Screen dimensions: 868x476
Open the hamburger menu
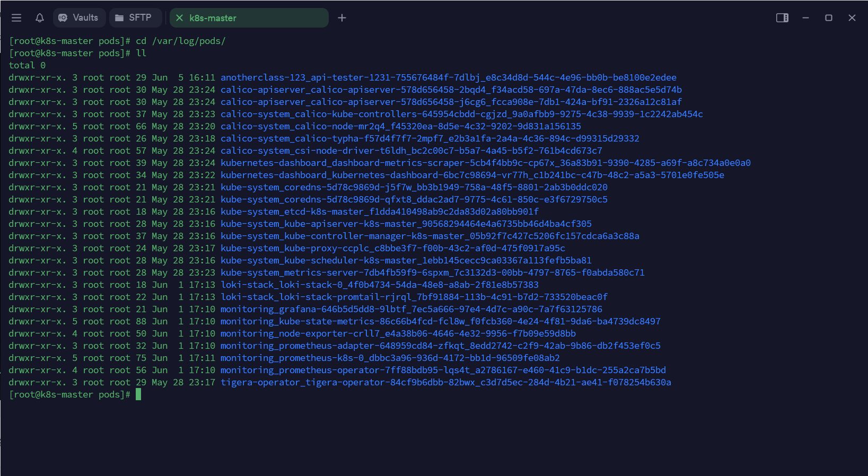tap(16, 17)
